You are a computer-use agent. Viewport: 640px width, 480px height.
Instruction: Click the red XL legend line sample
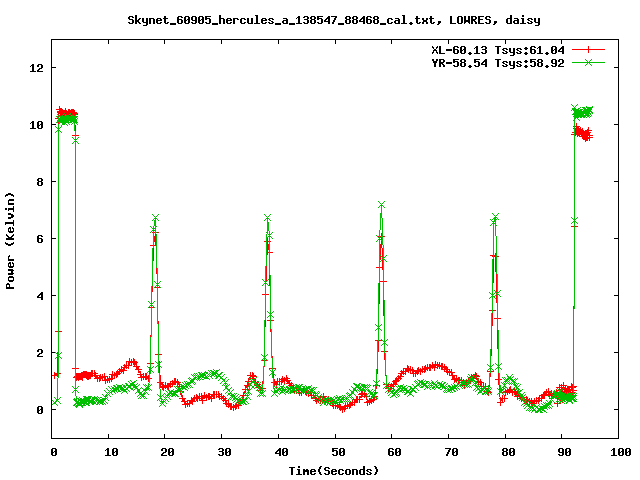[x=588, y=50]
